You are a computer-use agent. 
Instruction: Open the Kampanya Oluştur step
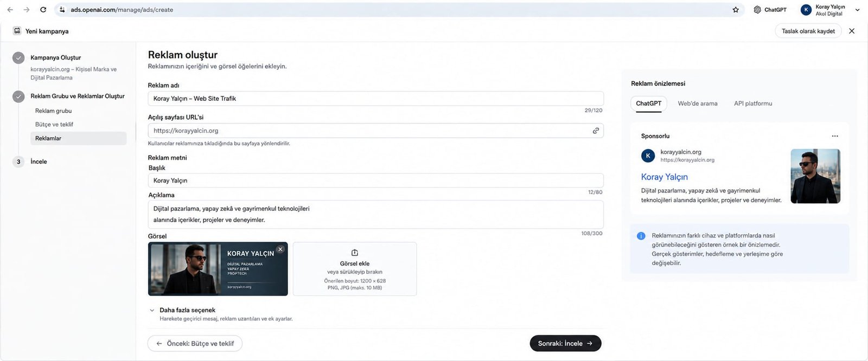(x=55, y=57)
